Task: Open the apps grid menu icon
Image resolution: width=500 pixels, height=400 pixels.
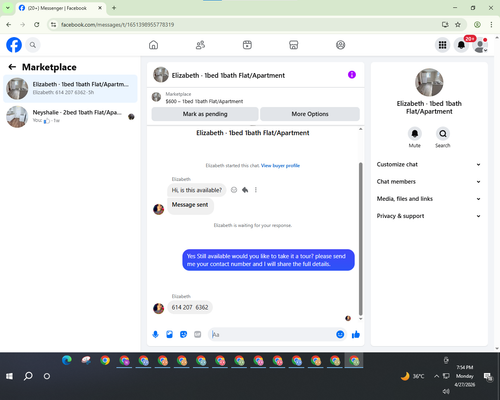Action: pyautogui.click(x=442, y=45)
